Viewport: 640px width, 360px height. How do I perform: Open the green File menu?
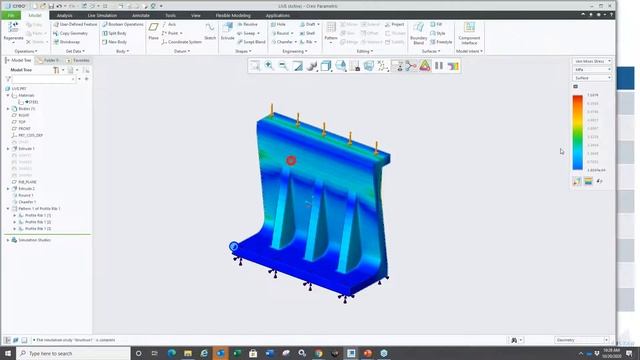(11, 16)
